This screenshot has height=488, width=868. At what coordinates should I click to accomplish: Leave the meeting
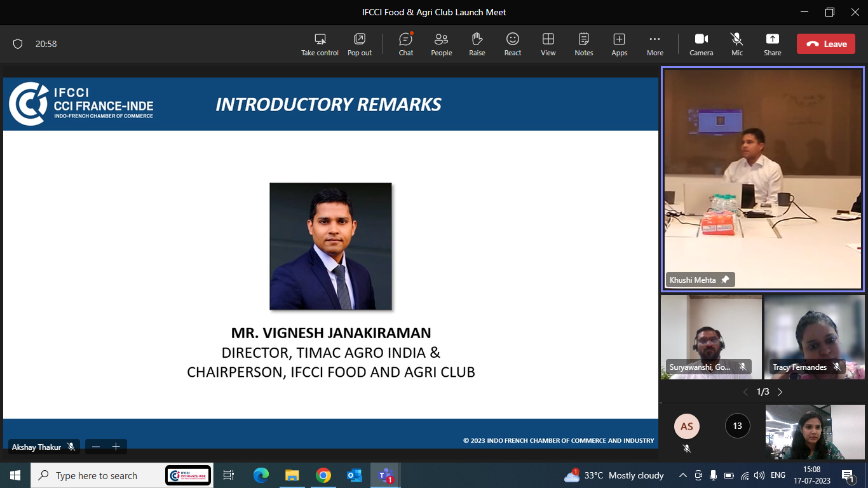pyautogui.click(x=825, y=44)
